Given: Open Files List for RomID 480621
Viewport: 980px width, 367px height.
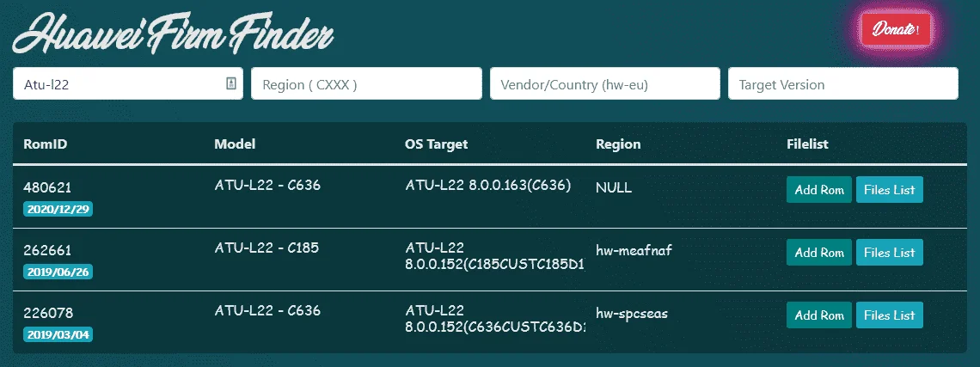Looking at the screenshot, I should (890, 190).
